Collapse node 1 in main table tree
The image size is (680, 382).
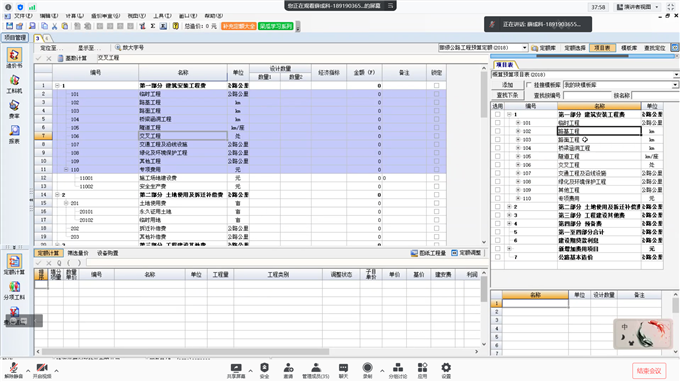pyautogui.click(x=57, y=85)
